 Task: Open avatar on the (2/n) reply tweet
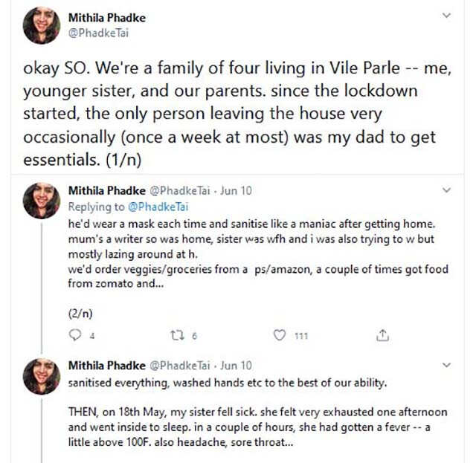tap(42, 201)
